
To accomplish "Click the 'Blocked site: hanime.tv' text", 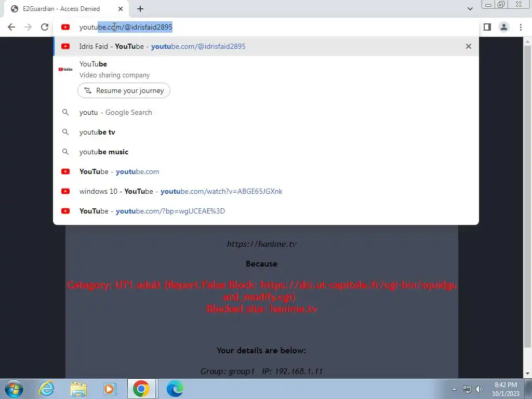I will click(262, 309).
